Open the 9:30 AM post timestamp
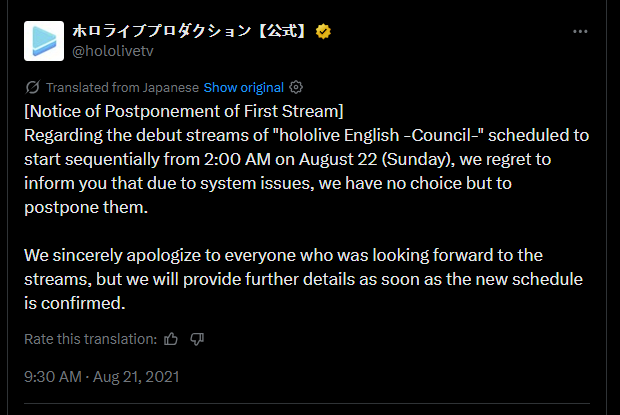Viewport: 620px width, 415px height. coord(54,377)
